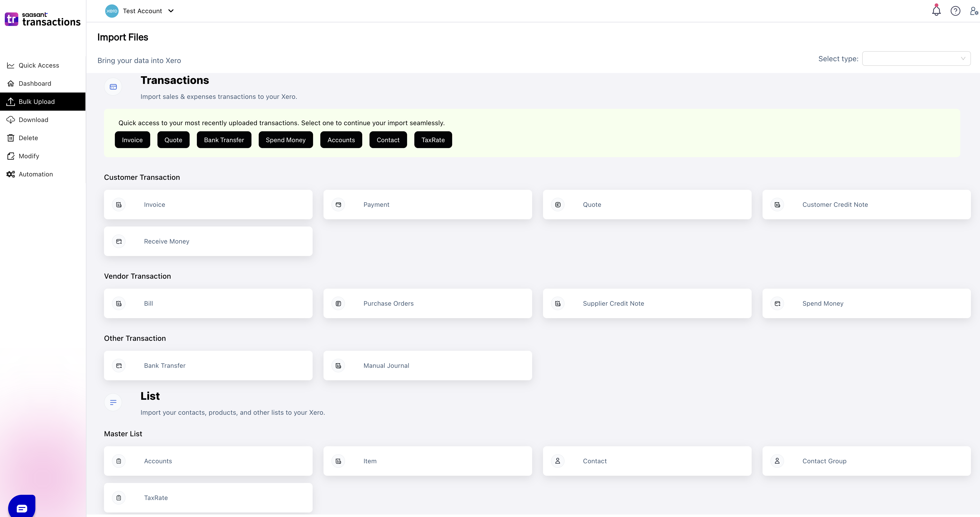
Task: Select Bulk Upload menu item
Action: 43,102
